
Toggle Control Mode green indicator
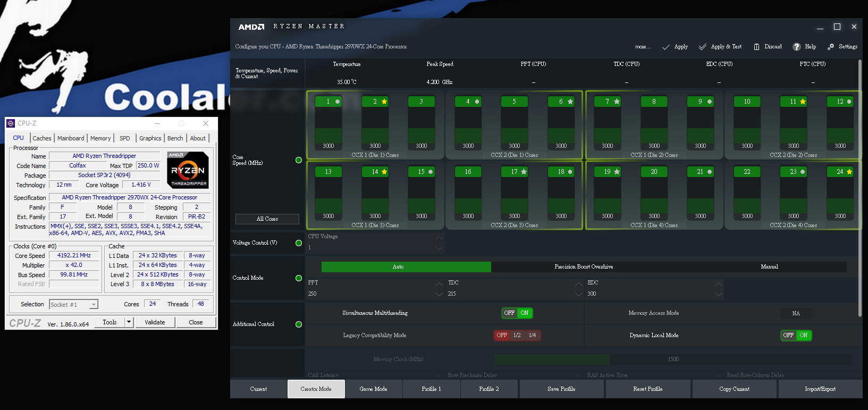tap(299, 278)
